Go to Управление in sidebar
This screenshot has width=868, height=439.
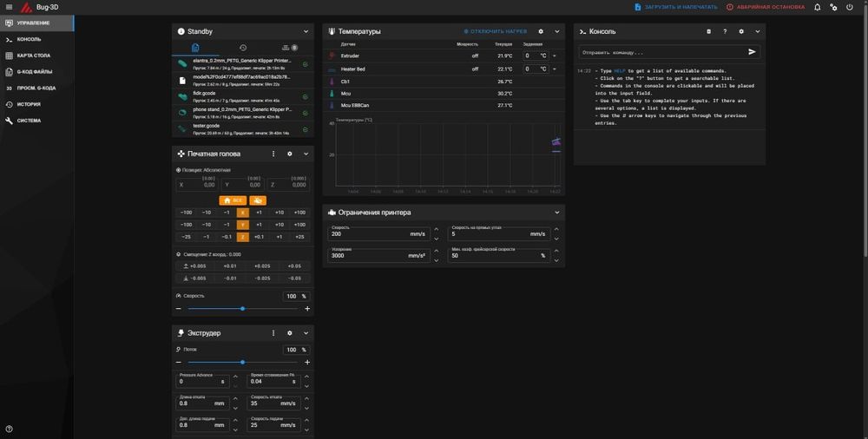click(x=36, y=23)
